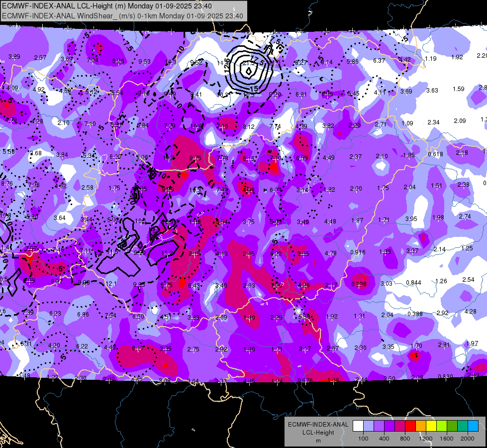Click the sky blue legend swatch
Viewport: 487px width, 448px height.
(x=473, y=426)
